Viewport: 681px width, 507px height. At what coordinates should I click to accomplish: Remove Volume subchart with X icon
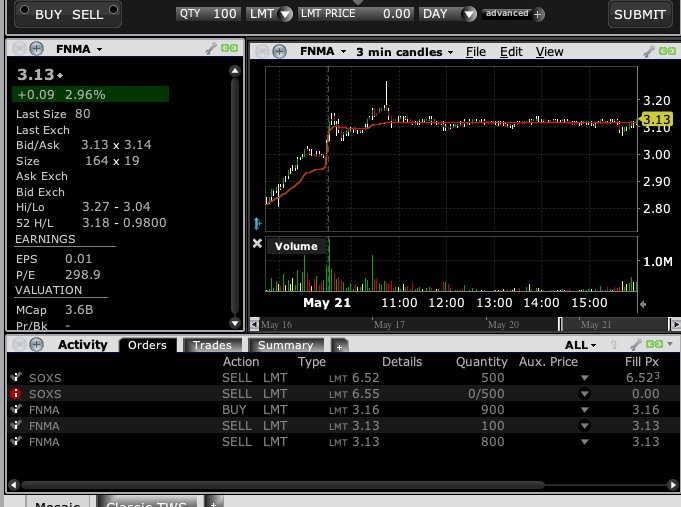tap(257, 243)
